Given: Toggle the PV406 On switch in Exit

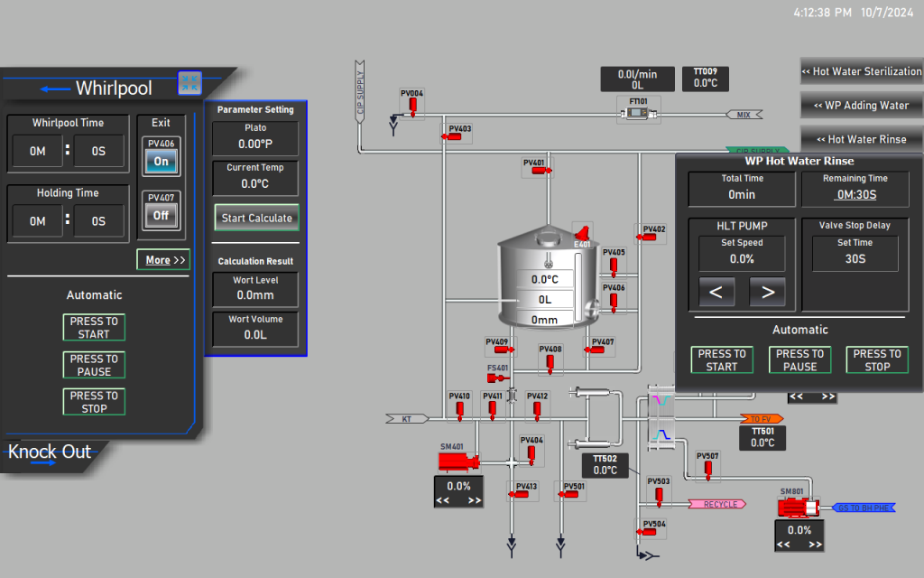Looking at the screenshot, I should point(161,161).
